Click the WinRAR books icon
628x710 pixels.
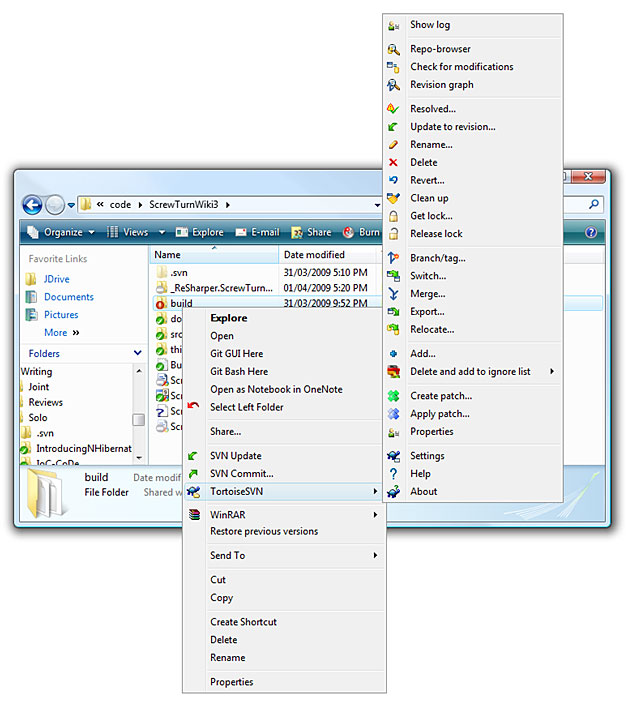coord(194,515)
